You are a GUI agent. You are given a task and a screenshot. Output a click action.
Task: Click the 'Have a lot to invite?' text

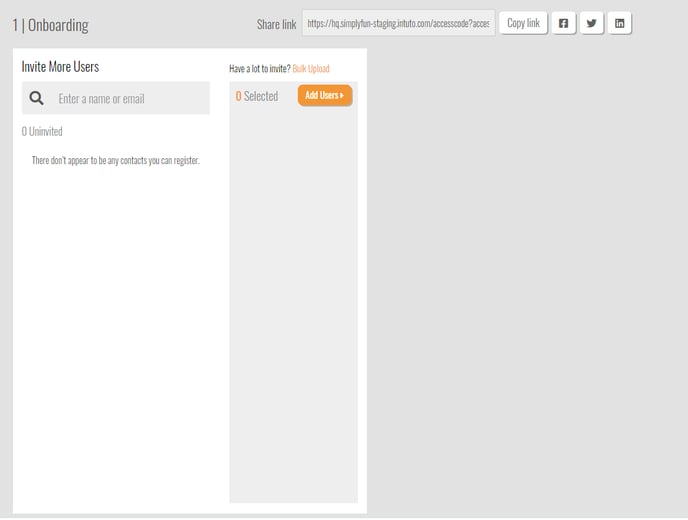(x=260, y=68)
